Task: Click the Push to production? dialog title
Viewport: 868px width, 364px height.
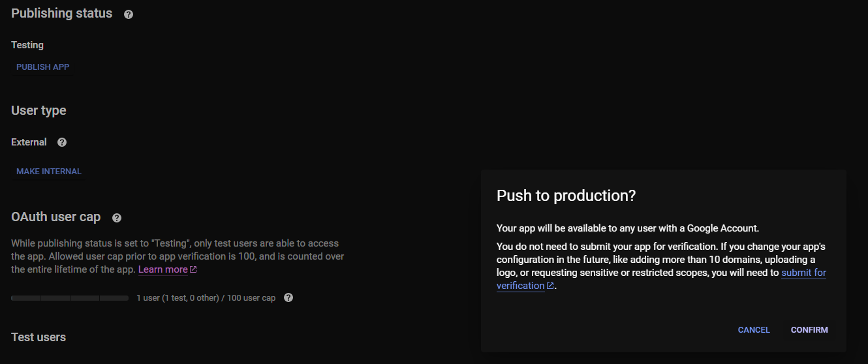Action: click(566, 196)
